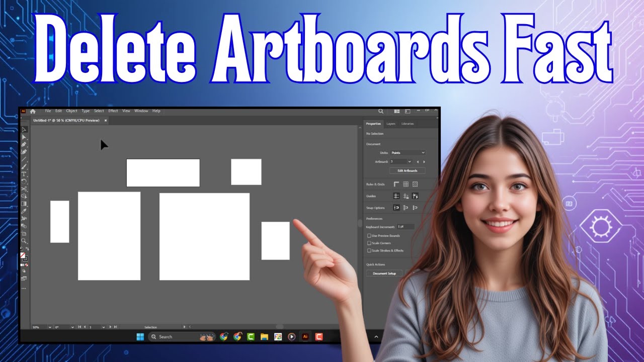644x362 pixels.
Task: Toggle the lock guides icon
Action: click(406, 196)
